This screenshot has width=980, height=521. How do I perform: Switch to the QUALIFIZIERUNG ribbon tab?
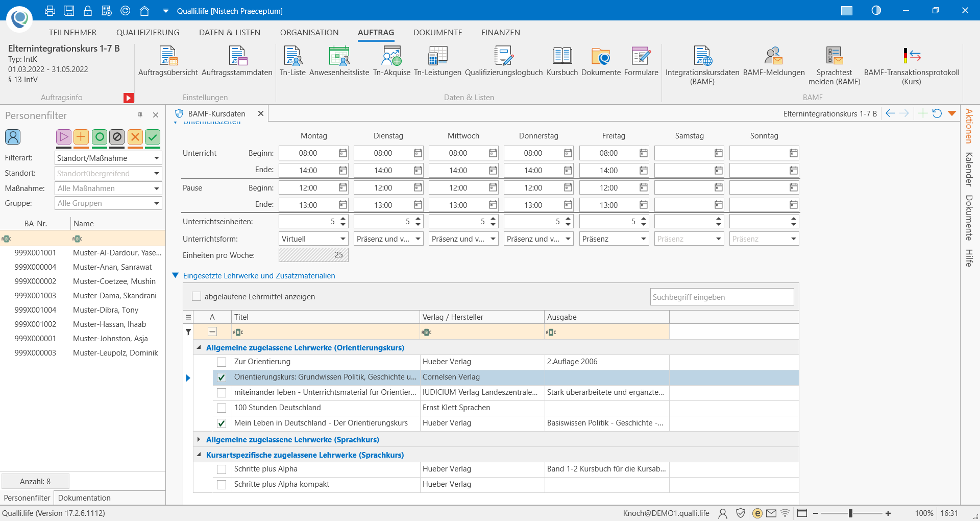148,33
